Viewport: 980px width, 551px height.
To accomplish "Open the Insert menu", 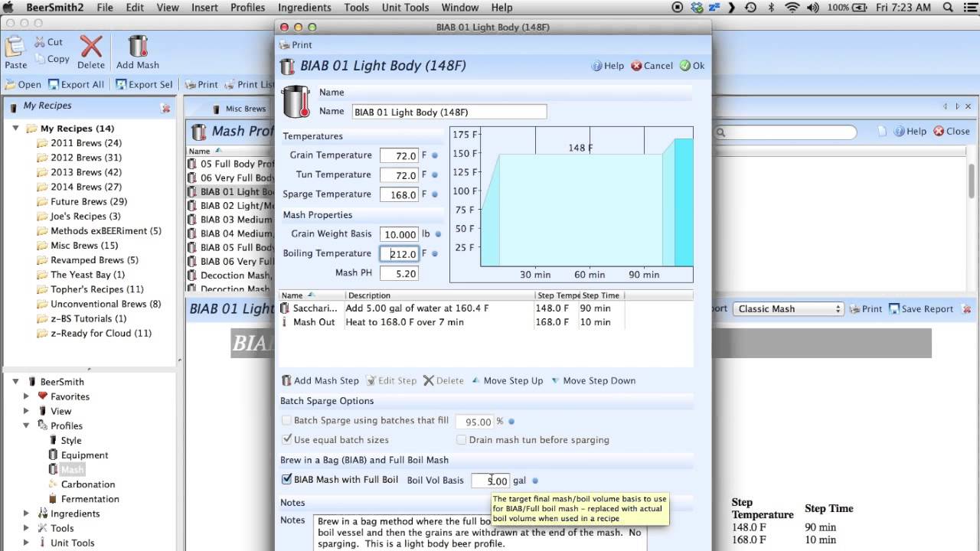I will (204, 8).
